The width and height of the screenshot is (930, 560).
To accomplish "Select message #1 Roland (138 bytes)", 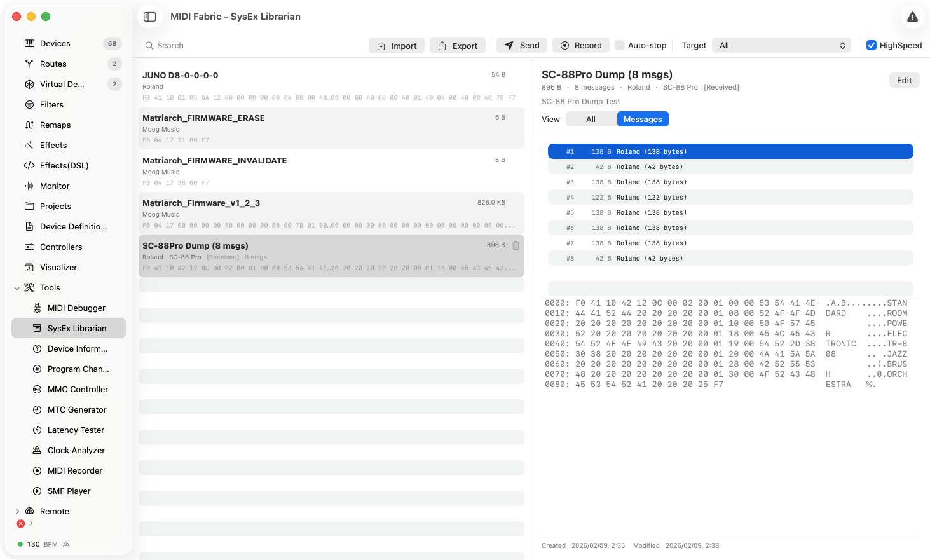I will tap(730, 151).
